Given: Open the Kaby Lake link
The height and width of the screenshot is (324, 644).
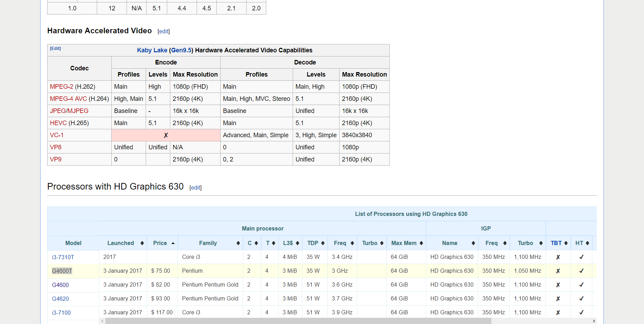Looking at the screenshot, I should [x=152, y=50].
